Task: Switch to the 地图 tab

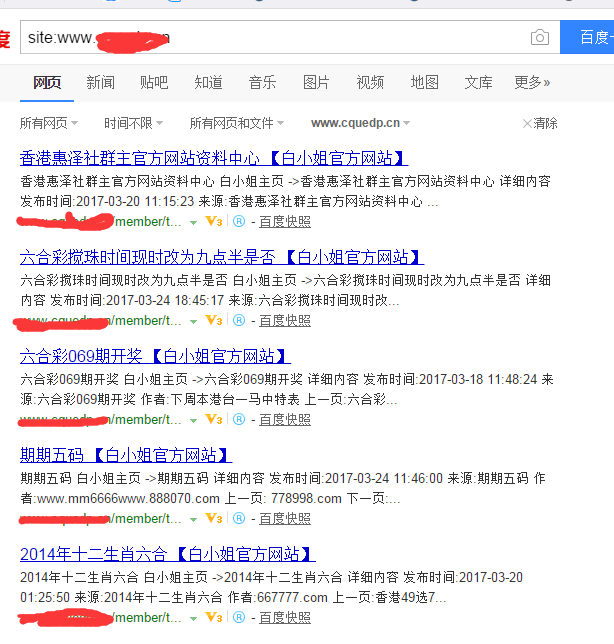Action: point(425,83)
